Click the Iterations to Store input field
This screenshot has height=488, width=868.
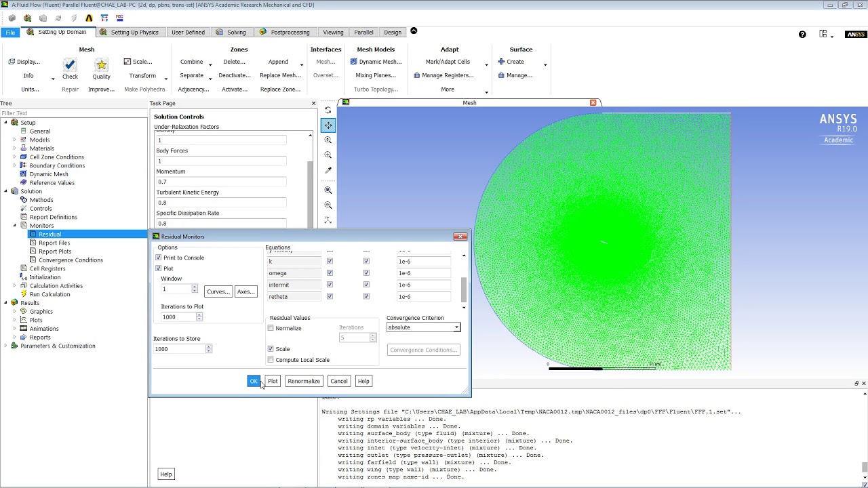tap(180, 349)
